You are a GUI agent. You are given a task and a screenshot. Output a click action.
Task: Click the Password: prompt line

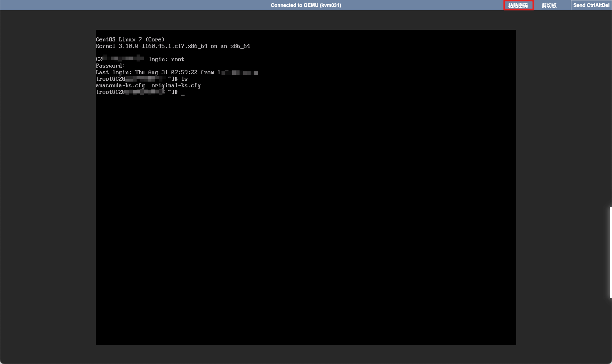(x=110, y=66)
